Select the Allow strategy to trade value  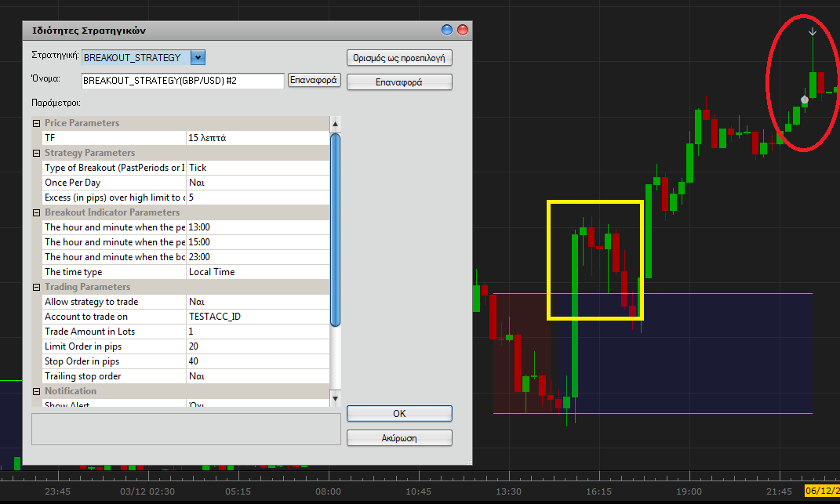pyautogui.click(x=258, y=302)
